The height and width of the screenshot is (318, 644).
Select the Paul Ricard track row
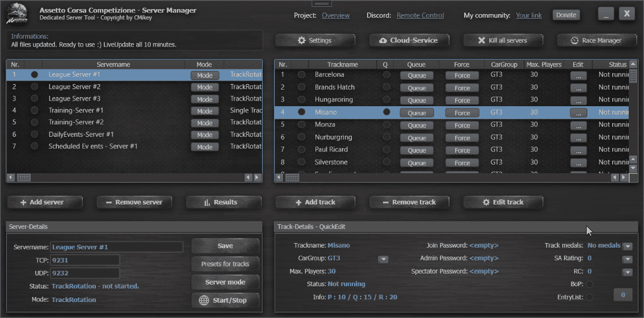pos(452,149)
